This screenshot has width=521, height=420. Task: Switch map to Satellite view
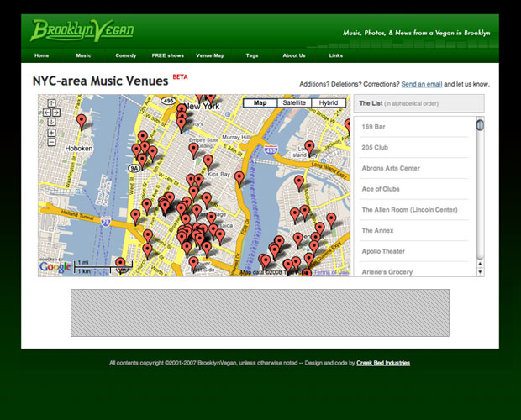click(x=294, y=103)
